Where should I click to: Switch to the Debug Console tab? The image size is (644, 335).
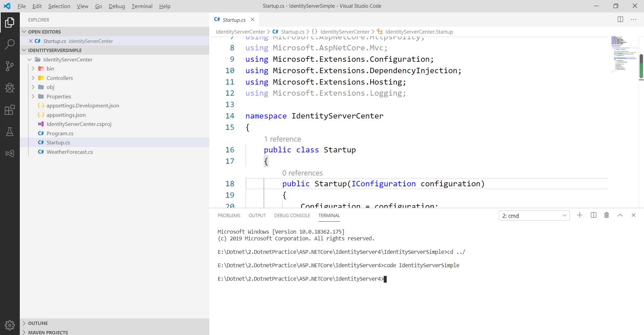[292, 216]
